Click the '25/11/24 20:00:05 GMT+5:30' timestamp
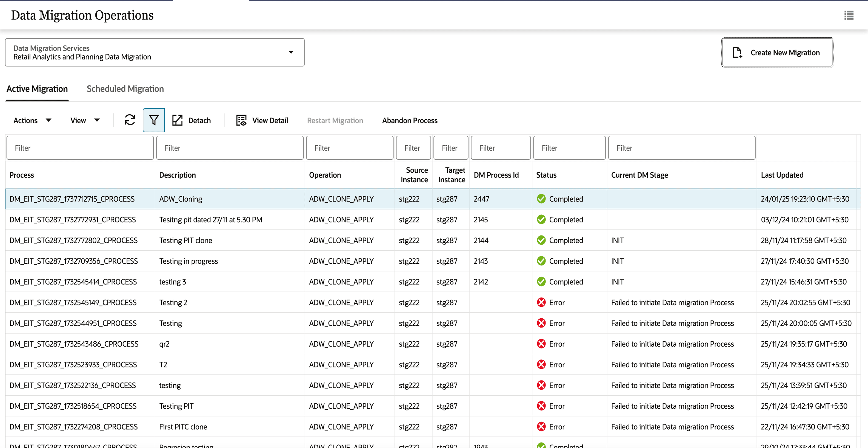The height and width of the screenshot is (448, 868). point(806,323)
